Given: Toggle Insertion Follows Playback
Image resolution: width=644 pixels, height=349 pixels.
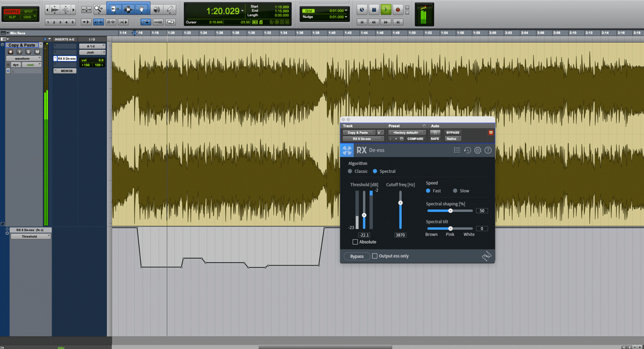Looking at the screenshot, I should coord(123,22).
